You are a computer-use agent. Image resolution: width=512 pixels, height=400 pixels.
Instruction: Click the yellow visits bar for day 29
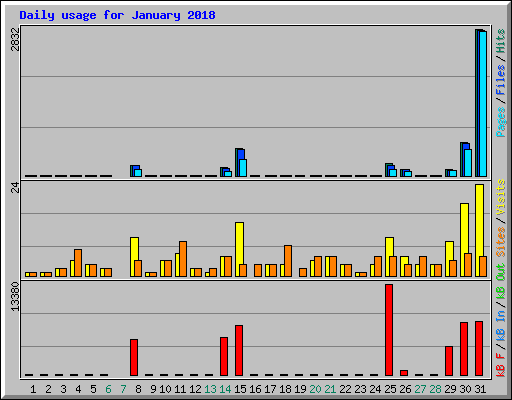pyautogui.click(x=449, y=251)
